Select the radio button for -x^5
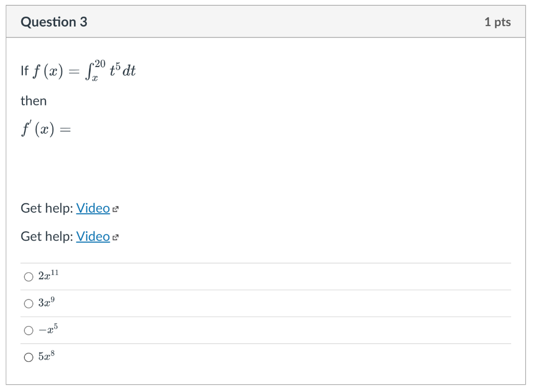 click(x=29, y=330)
